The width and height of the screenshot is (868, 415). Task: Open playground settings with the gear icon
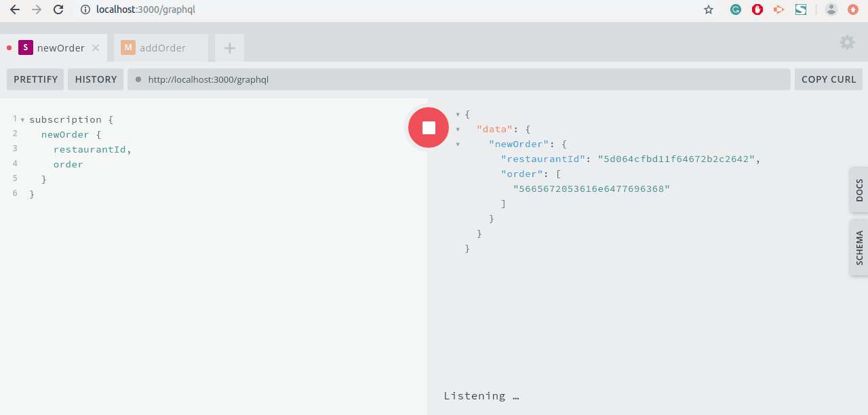846,42
